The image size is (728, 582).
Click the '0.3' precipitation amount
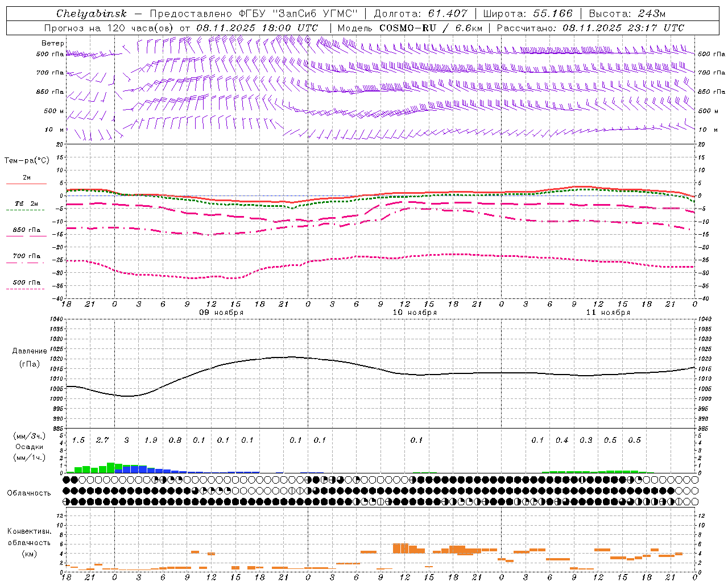[586, 440]
